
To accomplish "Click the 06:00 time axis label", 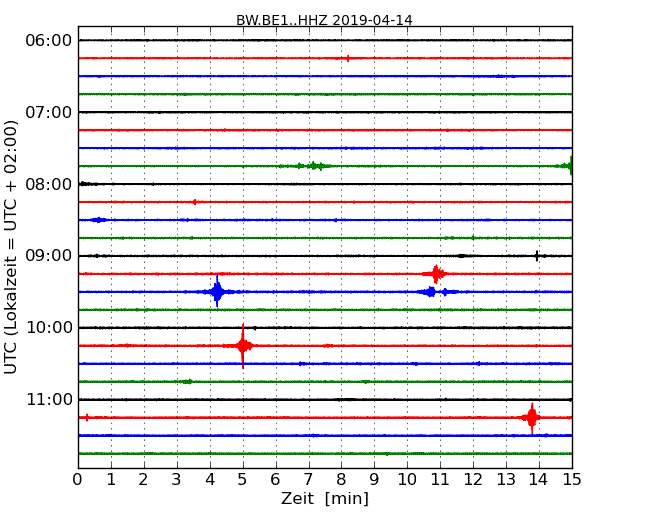I will point(49,41).
